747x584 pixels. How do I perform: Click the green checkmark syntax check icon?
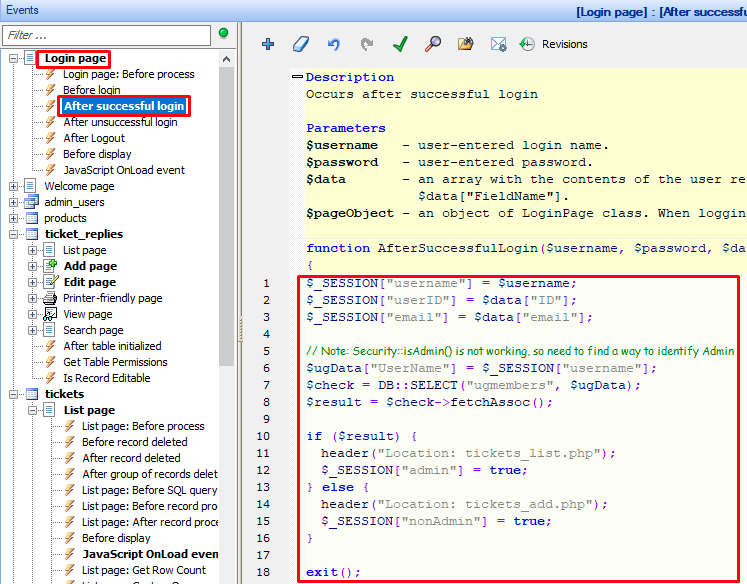coord(400,44)
